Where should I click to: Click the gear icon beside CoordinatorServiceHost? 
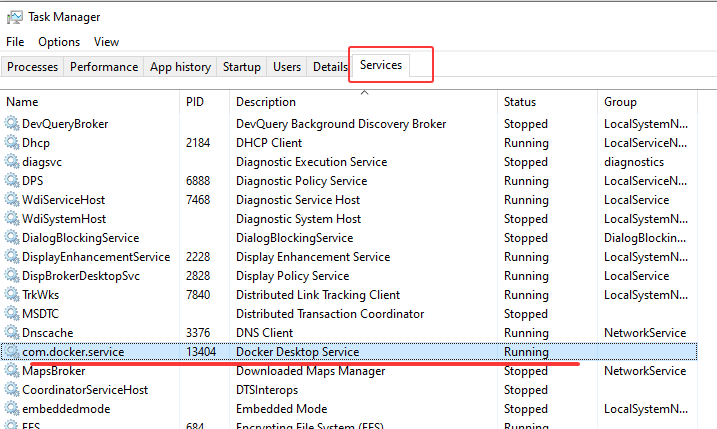(12, 390)
